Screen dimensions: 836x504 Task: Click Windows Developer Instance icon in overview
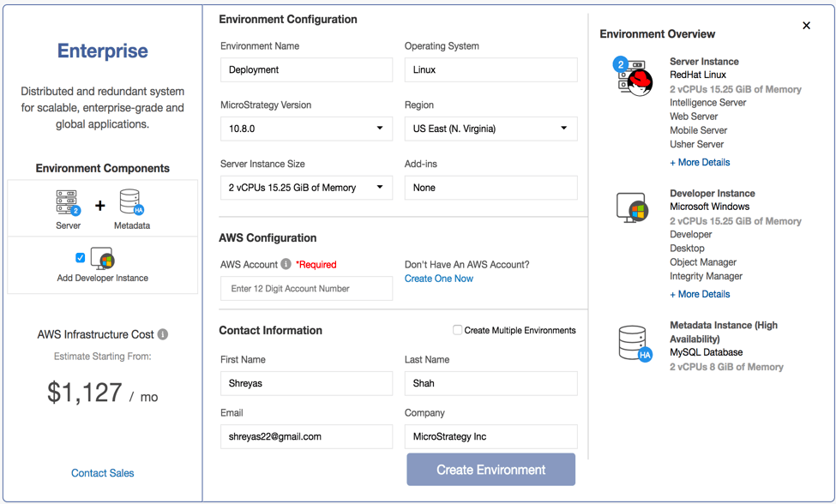click(x=632, y=208)
